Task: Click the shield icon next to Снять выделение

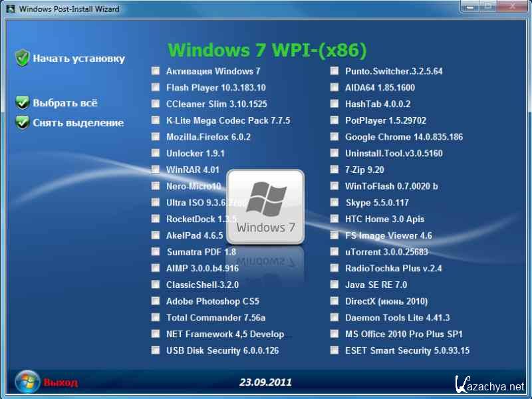Action: (x=23, y=122)
